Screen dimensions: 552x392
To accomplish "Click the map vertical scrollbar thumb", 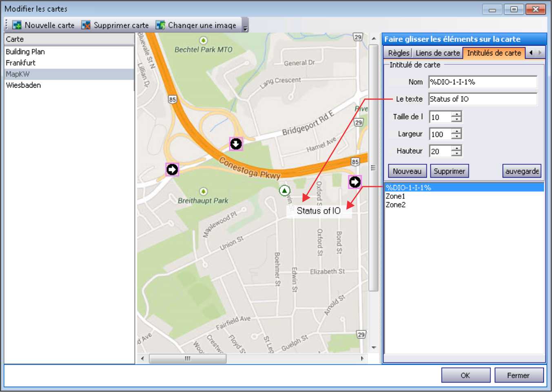I will (x=373, y=168).
